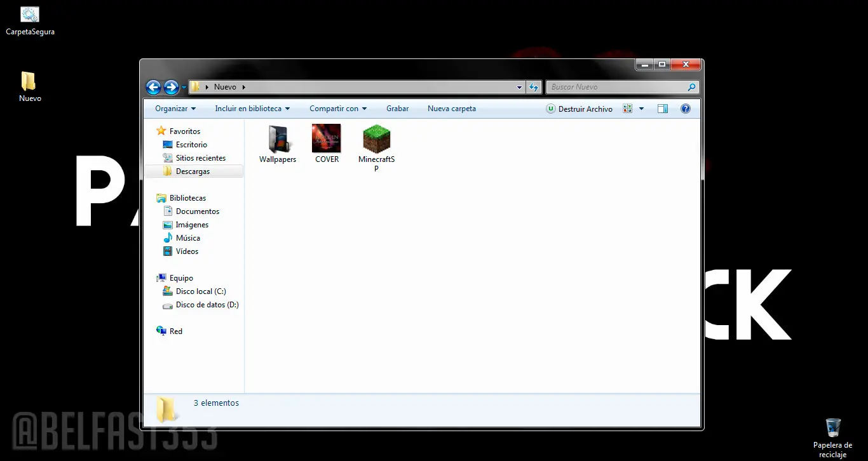The width and height of the screenshot is (868, 461).
Task: Open Descargas in sidebar
Action: pos(186,171)
